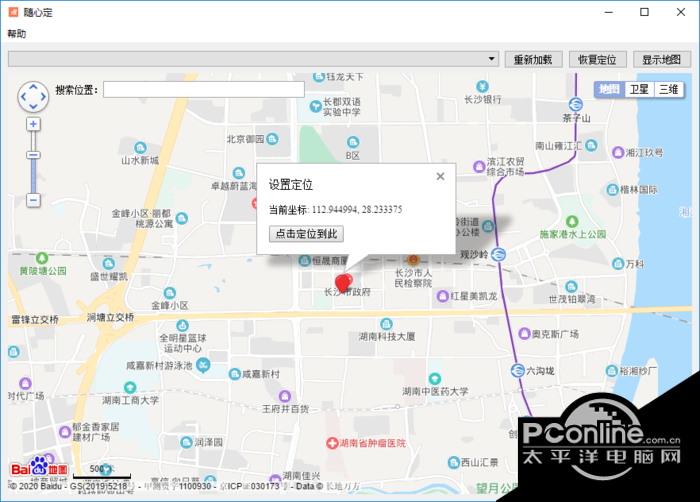Zoom in with the plus button
This screenshot has height=502, width=700.
tap(33, 124)
